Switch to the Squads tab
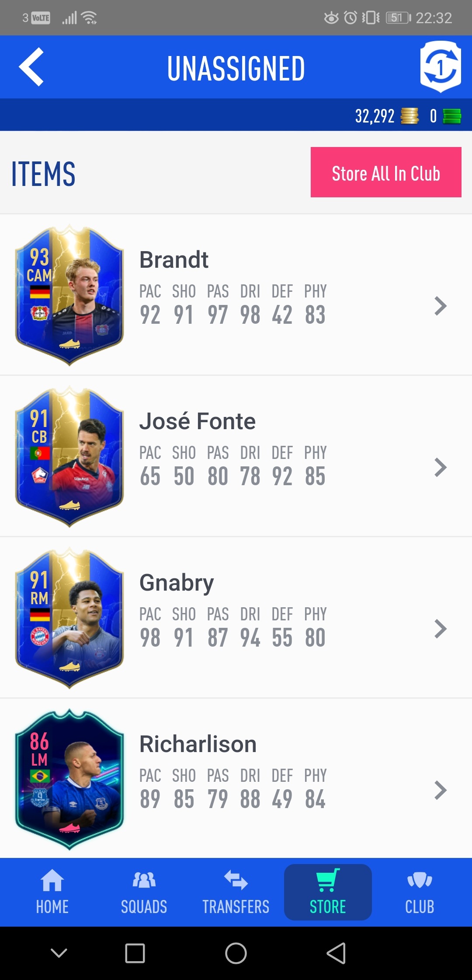The width and height of the screenshot is (472, 980). [144, 892]
